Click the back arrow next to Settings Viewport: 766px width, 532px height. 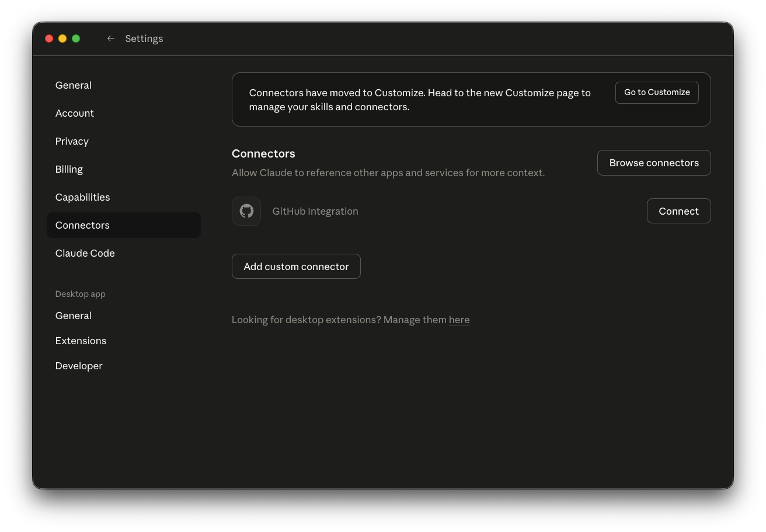(110, 38)
